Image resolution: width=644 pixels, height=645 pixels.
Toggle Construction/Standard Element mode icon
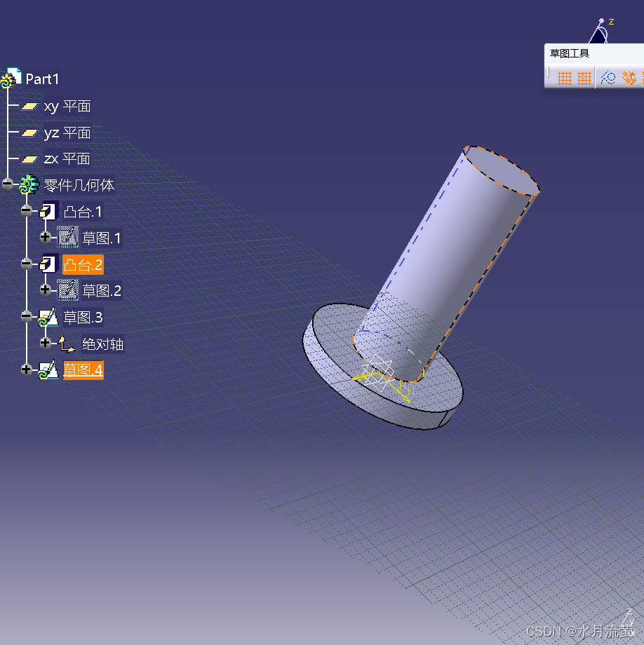tap(608, 78)
